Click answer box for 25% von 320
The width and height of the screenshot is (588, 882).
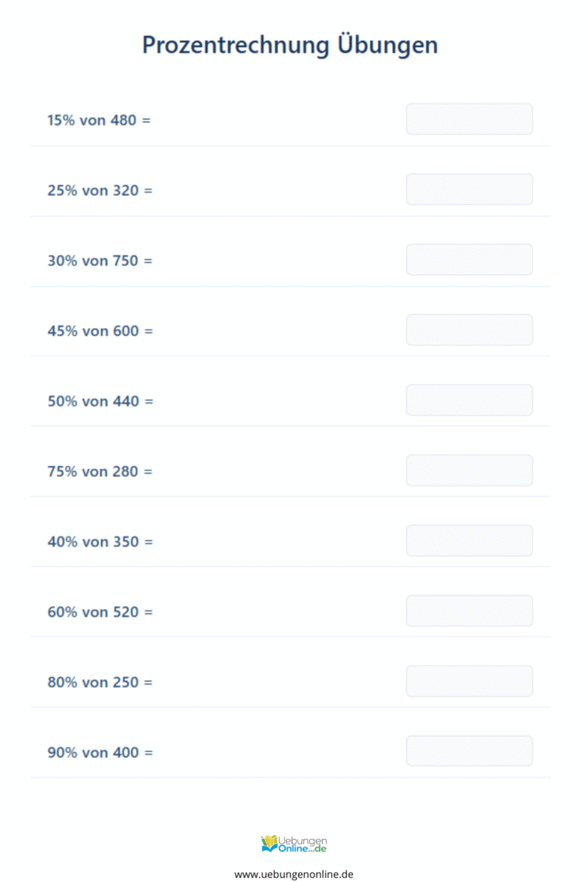(469, 189)
